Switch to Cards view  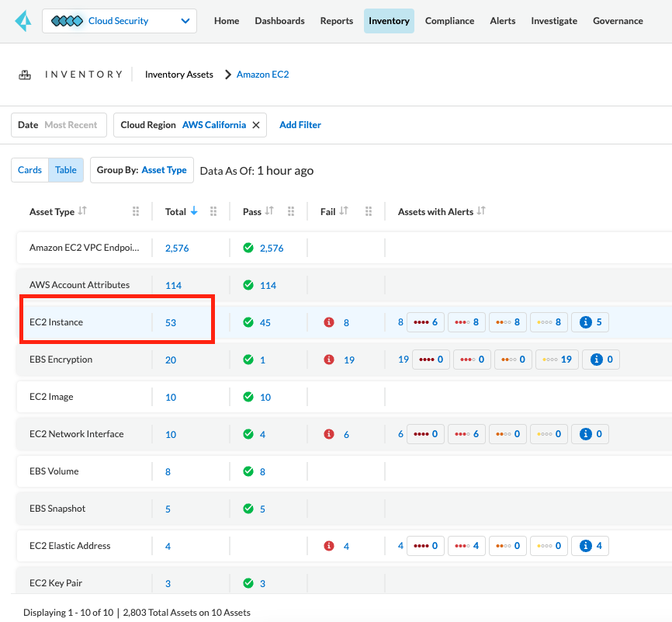29,170
